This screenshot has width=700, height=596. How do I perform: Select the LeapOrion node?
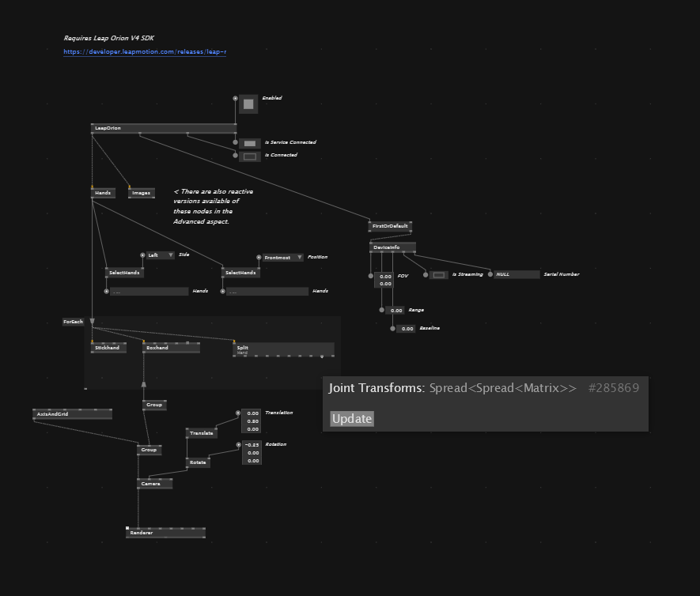point(164,128)
